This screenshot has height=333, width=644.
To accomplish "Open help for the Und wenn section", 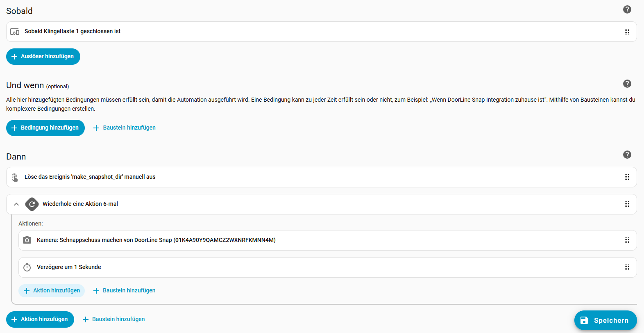I will point(627,84).
